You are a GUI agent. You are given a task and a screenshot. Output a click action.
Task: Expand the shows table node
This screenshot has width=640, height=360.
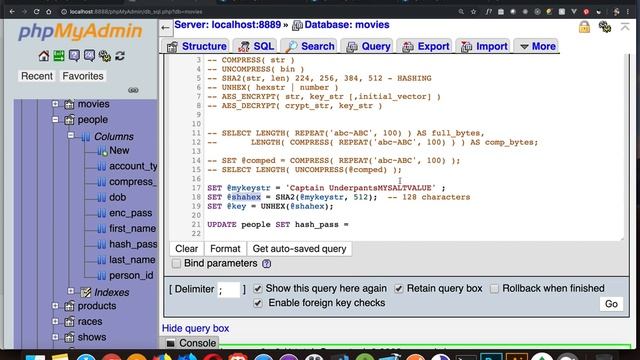pos(55,337)
